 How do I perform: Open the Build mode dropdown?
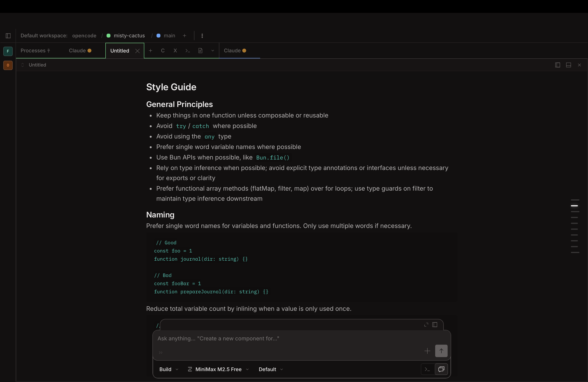[x=169, y=369]
